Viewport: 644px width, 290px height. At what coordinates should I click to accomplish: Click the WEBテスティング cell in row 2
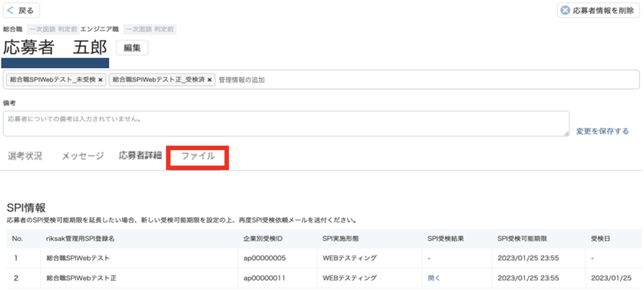(350, 278)
